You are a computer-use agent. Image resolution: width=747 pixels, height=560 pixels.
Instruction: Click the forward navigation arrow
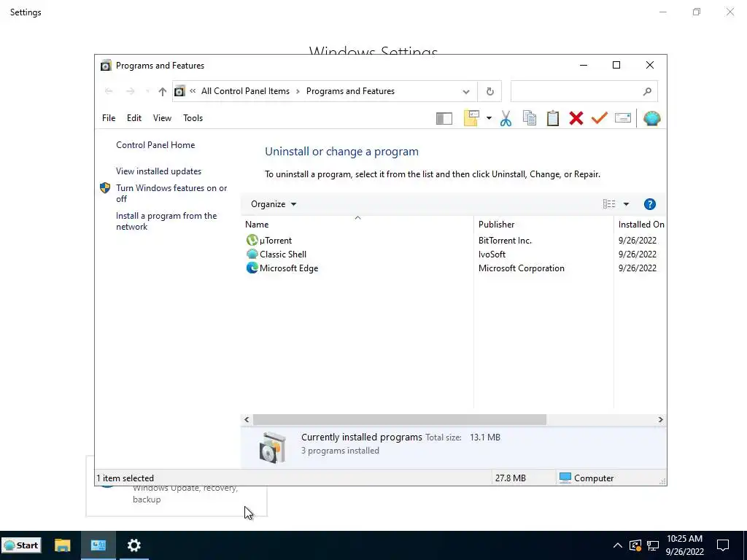coord(130,91)
